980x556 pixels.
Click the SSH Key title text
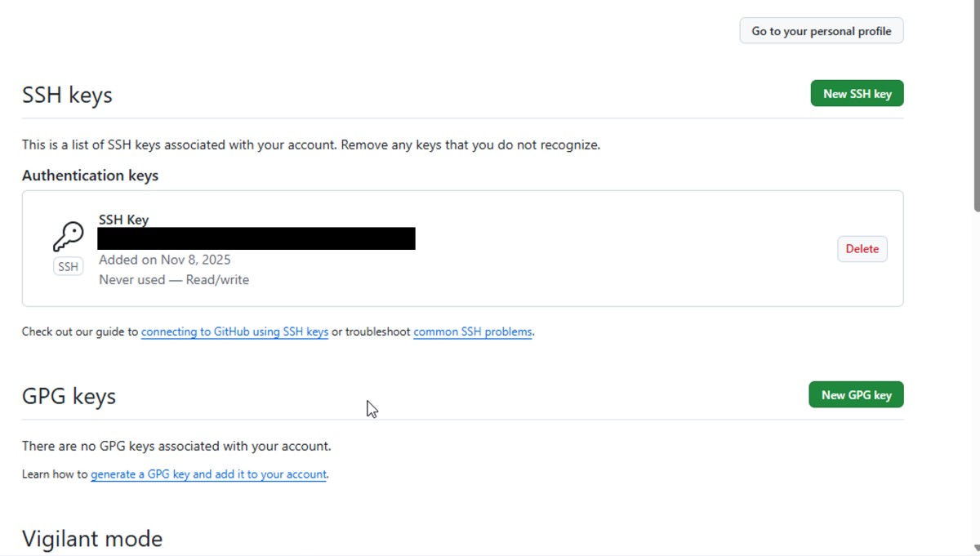(123, 220)
